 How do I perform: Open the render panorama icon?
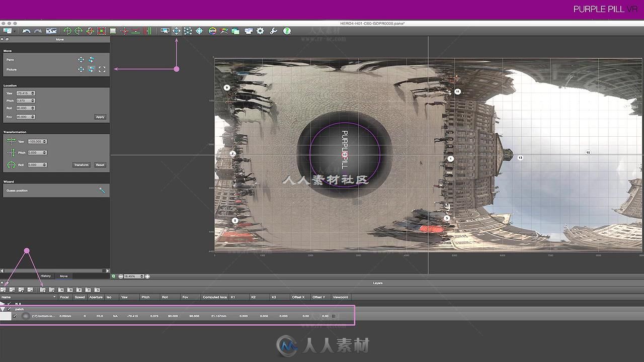pos(248,31)
